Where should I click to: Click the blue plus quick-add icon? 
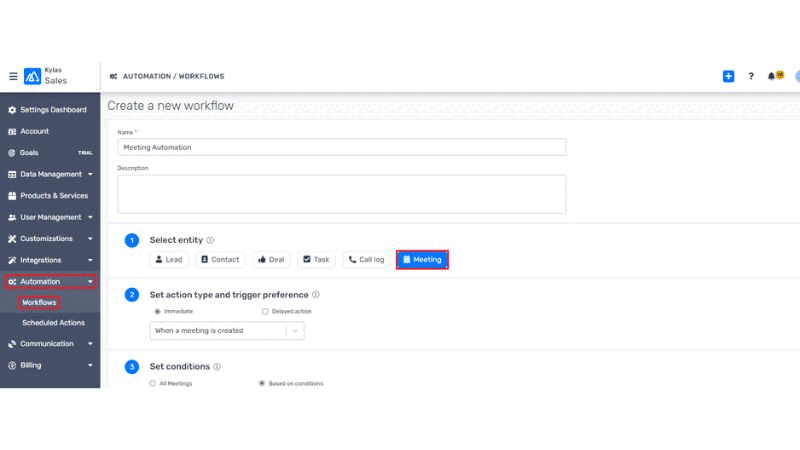coord(728,76)
